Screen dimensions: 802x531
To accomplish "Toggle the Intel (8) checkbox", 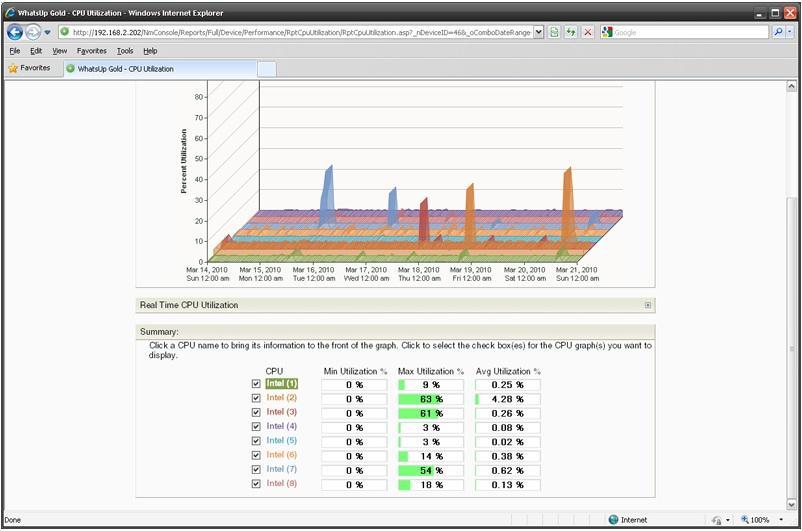I will click(x=256, y=484).
